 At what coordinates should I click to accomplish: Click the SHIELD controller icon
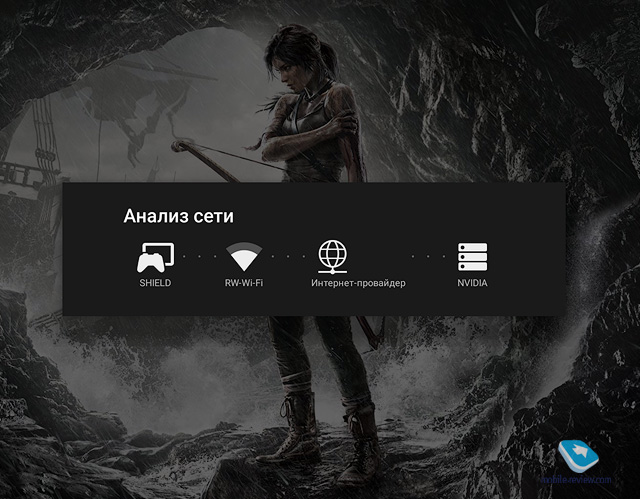point(155,257)
